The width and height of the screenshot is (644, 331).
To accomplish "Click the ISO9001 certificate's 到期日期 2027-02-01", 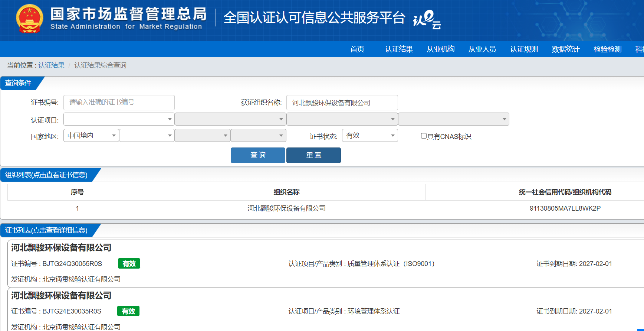I will pos(574,264).
